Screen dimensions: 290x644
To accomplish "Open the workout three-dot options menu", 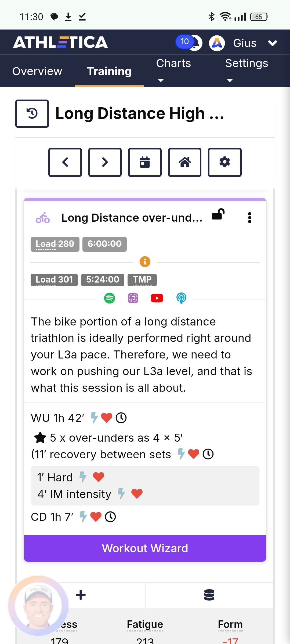I will pyautogui.click(x=250, y=218).
